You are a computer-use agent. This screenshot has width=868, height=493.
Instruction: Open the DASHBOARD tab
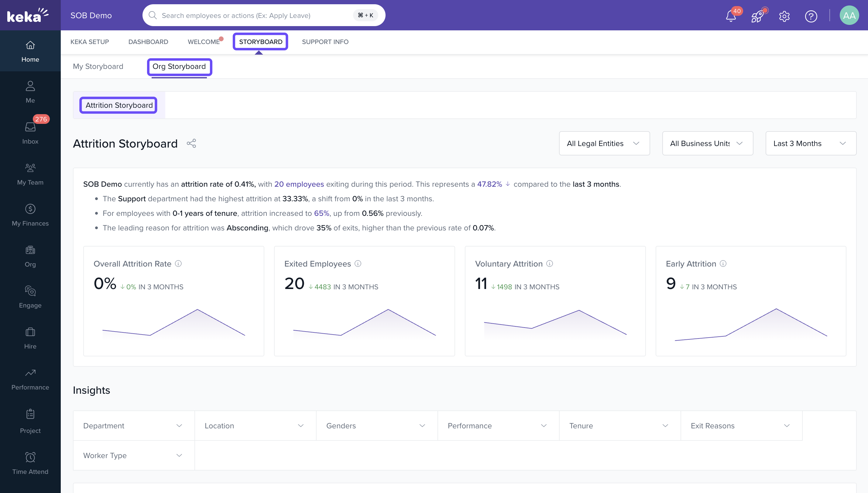(x=148, y=42)
